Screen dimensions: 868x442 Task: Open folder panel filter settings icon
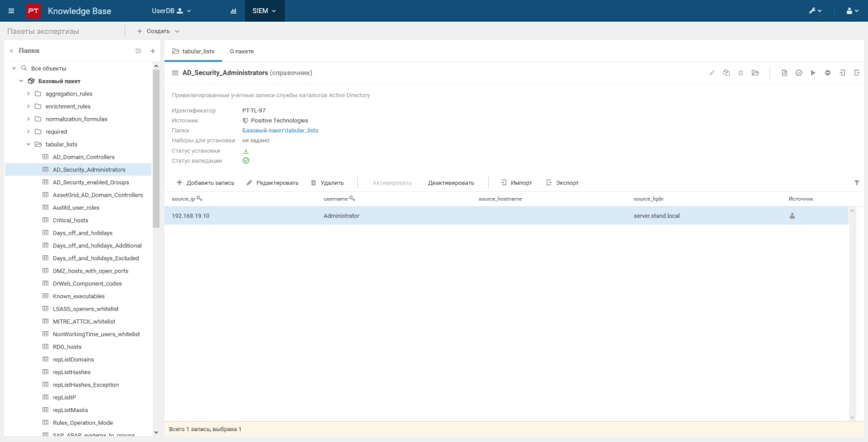click(x=138, y=51)
